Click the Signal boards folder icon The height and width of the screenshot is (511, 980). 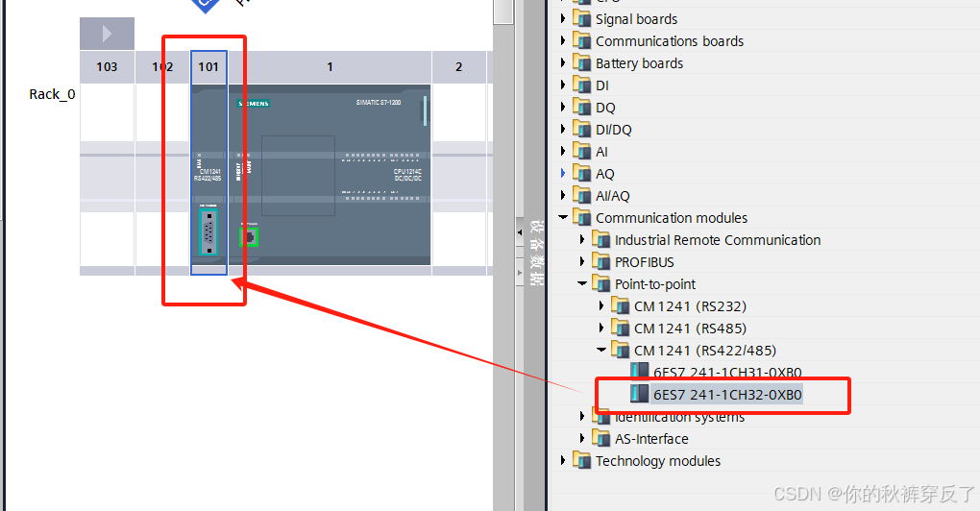pos(581,19)
